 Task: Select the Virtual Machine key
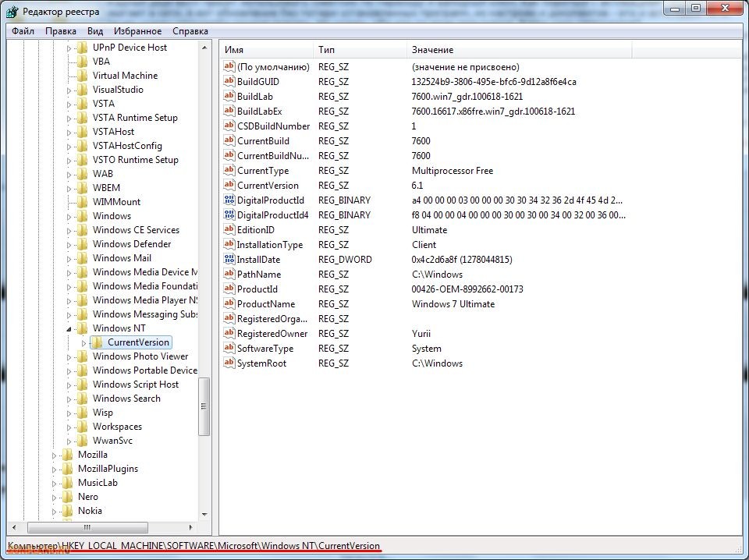(125, 76)
